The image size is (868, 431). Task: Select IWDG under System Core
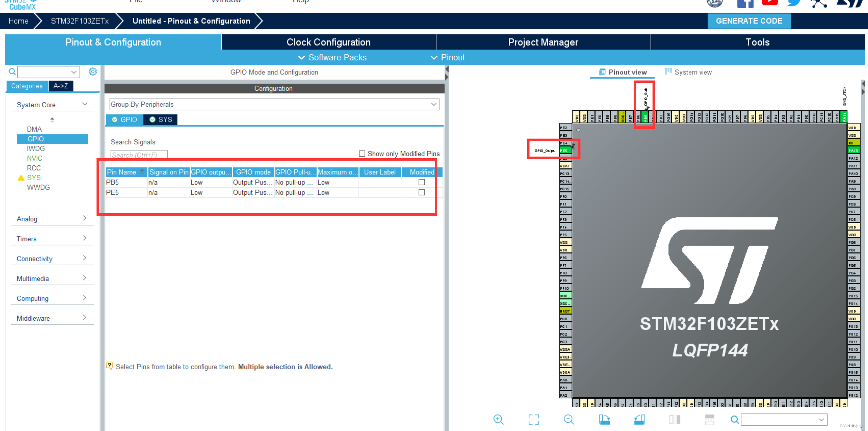tap(36, 148)
